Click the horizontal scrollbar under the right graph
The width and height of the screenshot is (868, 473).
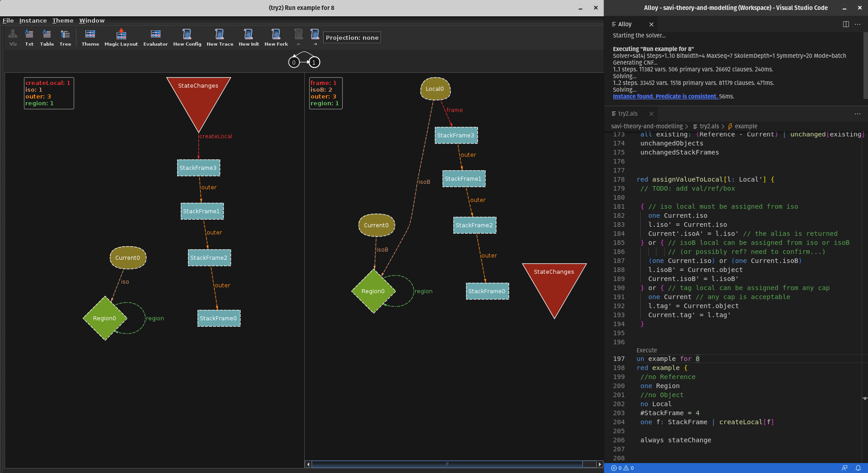[x=447, y=464]
